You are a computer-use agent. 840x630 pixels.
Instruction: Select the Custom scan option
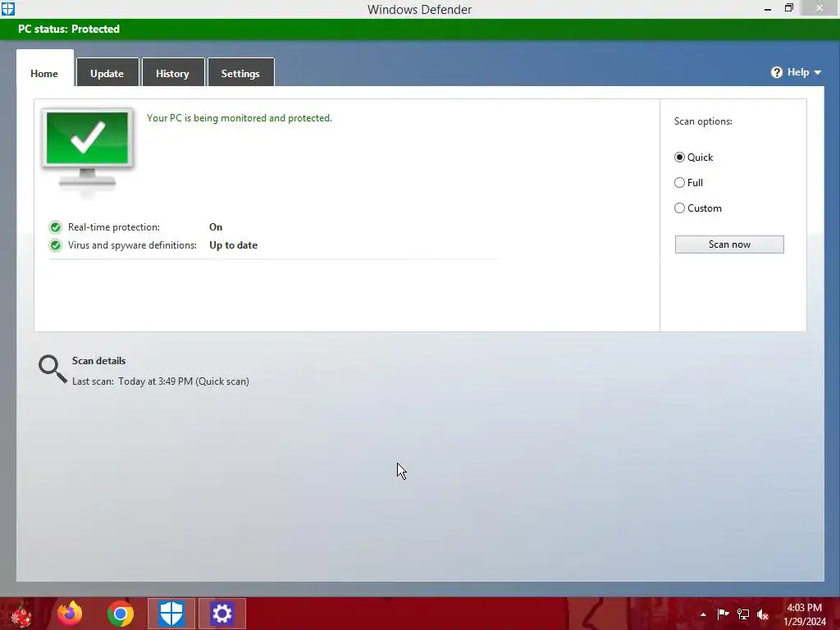697,208
